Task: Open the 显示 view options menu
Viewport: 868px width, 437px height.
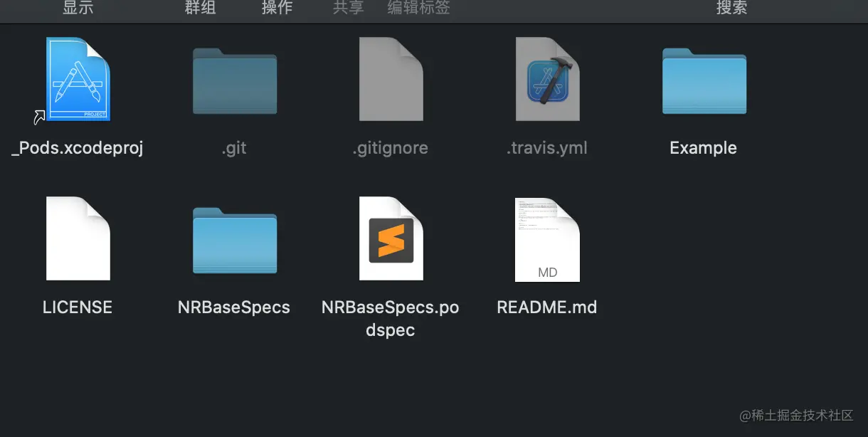Action: point(78,9)
